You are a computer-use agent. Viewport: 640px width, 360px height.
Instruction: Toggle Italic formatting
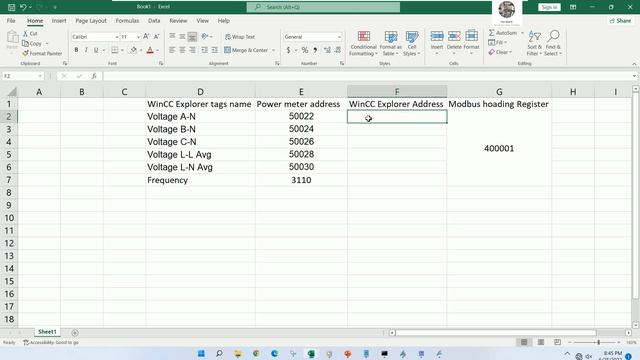pyautogui.click(x=86, y=50)
